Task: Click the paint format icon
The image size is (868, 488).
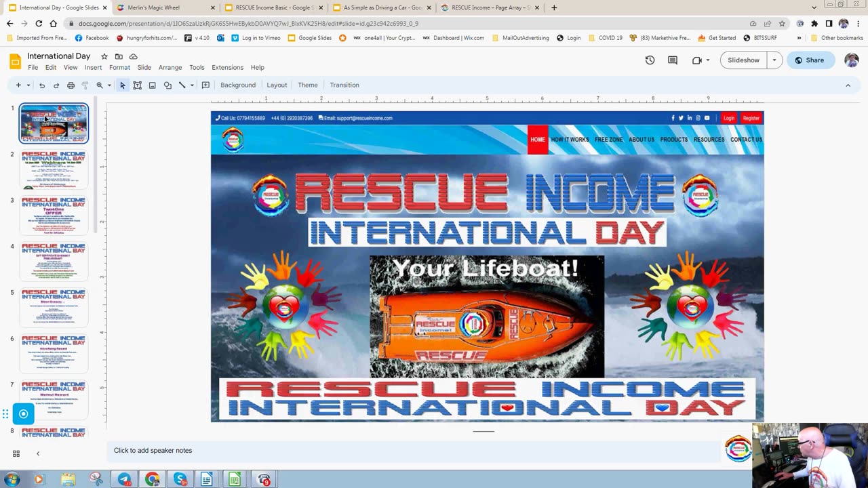Action: tap(85, 85)
